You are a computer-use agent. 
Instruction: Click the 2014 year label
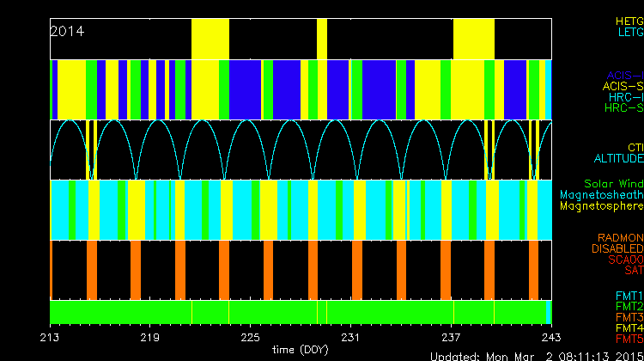tap(67, 31)
